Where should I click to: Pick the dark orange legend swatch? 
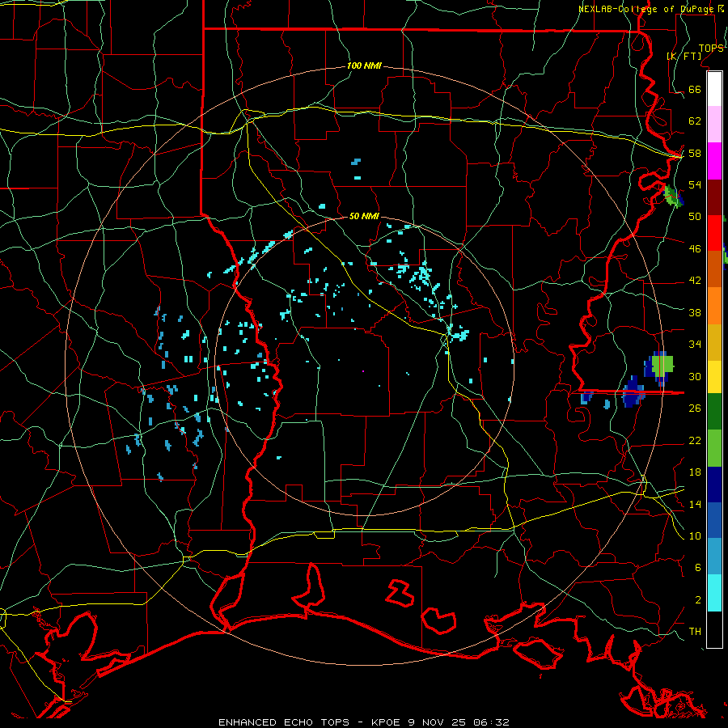tap(714, 269)
